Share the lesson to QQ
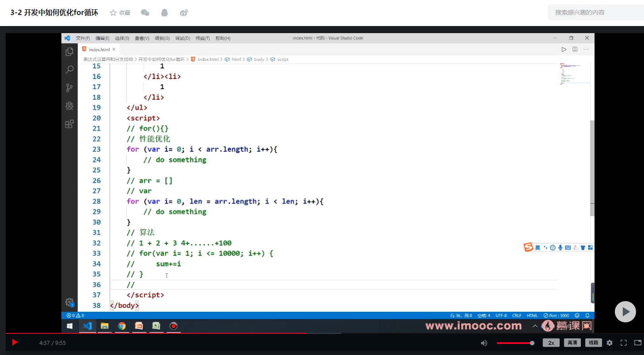Image resolution: width=644 pixels, height=355 pixels. (164, 13)
